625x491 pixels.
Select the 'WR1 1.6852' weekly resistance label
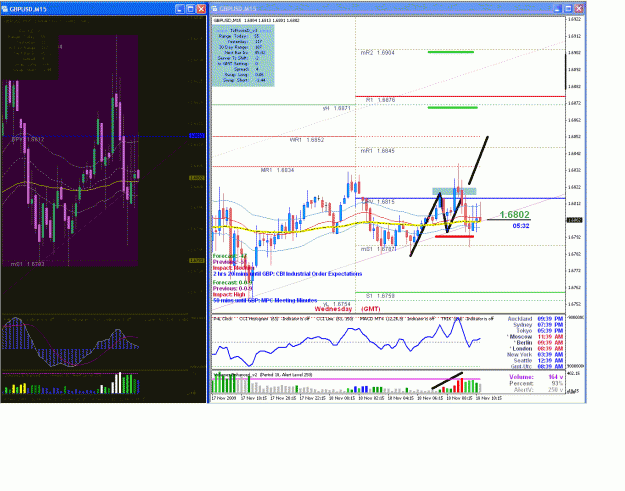307,140
